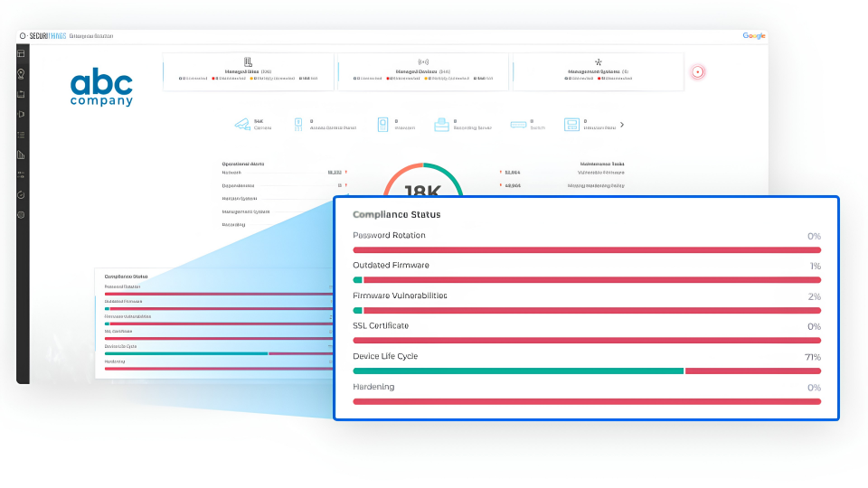Click Hardening label in small dashboard panel
This screenshot has height=488, width=868.
[x=115, y=361]
